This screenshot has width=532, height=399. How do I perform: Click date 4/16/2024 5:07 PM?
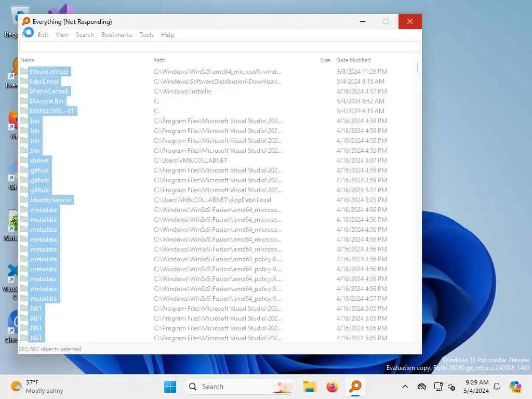pyautogui.click(x=362, y=161)
